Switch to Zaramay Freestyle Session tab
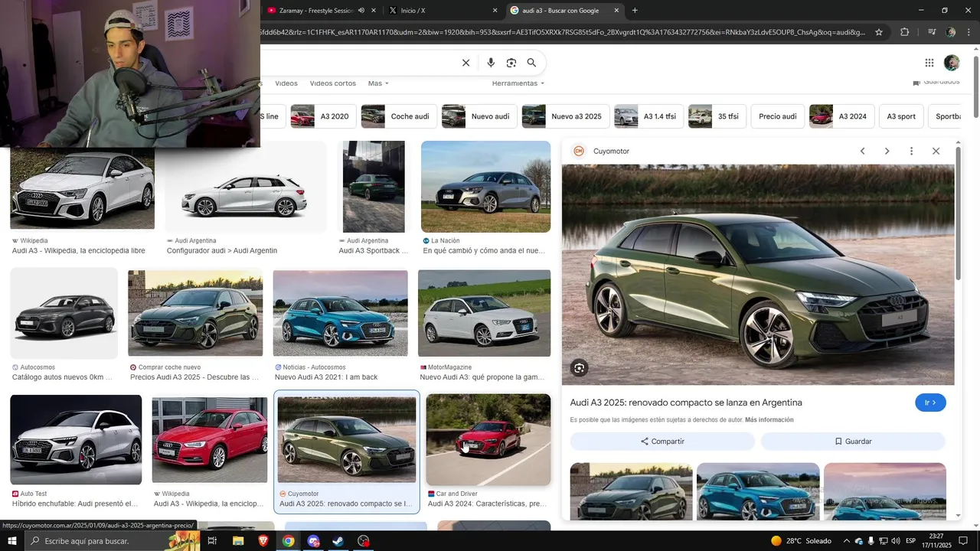The height and width of the screenshot is (551, 980). [x=316, y=11]
